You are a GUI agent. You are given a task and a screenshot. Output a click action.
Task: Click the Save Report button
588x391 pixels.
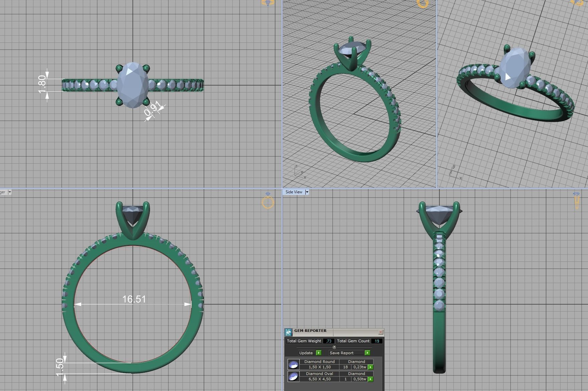click(x=341, y=353)
